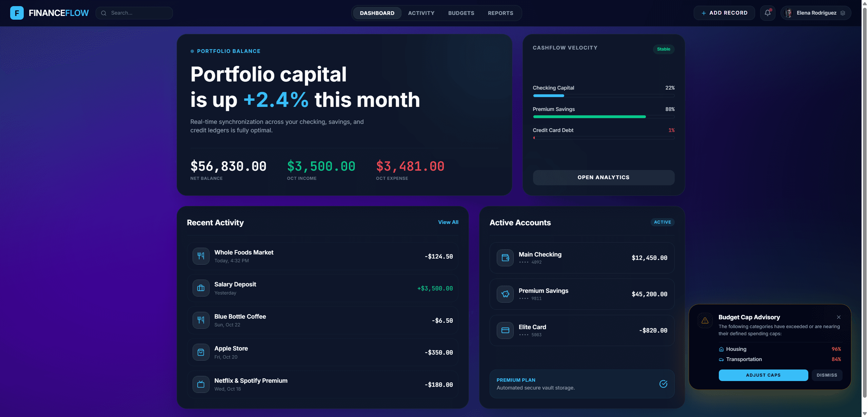The width and height of the screenshot is (868, 417).
Task: Click the Housing home icon
Action: (x=721, y=349)
